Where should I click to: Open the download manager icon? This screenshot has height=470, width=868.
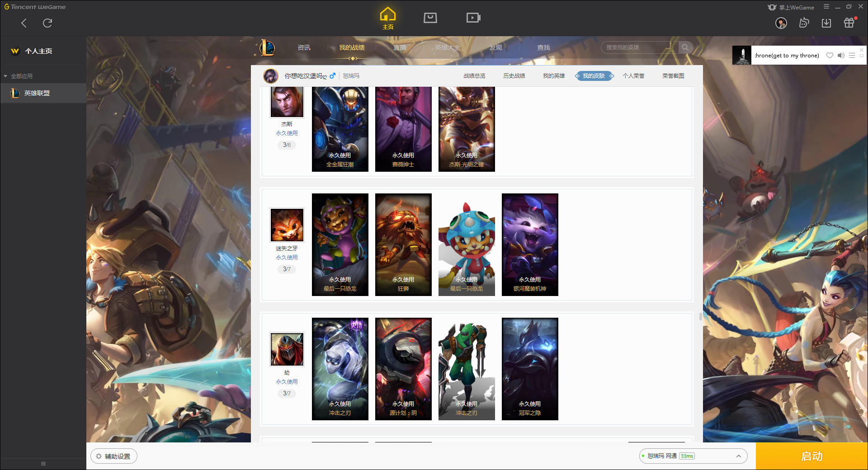pos(826,23)
